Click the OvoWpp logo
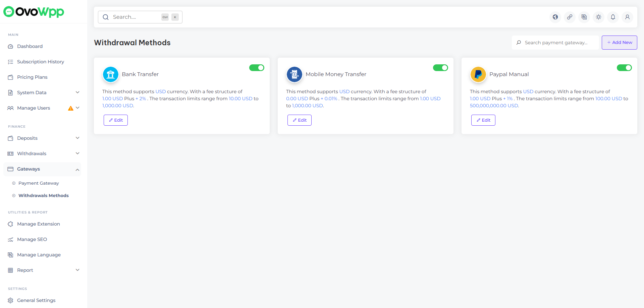This screenshot has width=644, height=308. (x=34, y=12)
